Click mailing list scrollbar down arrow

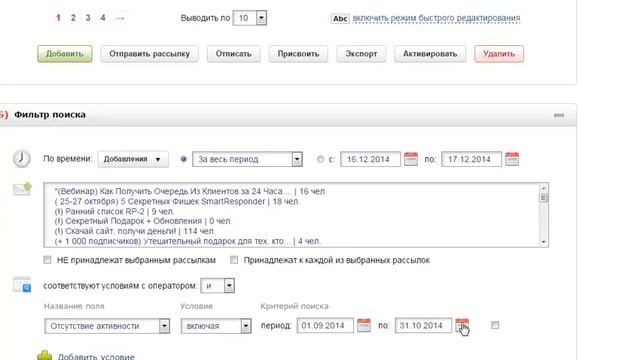coord(543,242)
